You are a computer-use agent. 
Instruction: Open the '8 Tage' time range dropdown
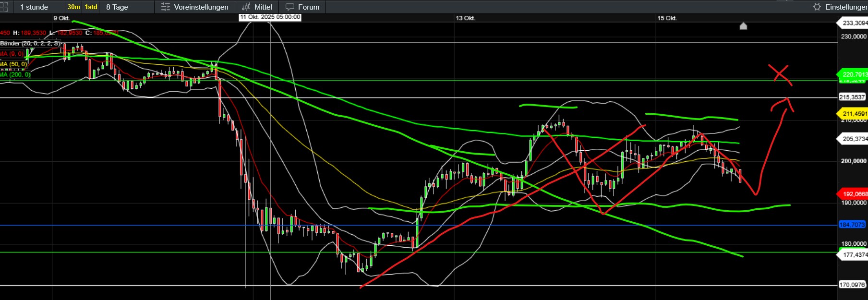point(117,7)
